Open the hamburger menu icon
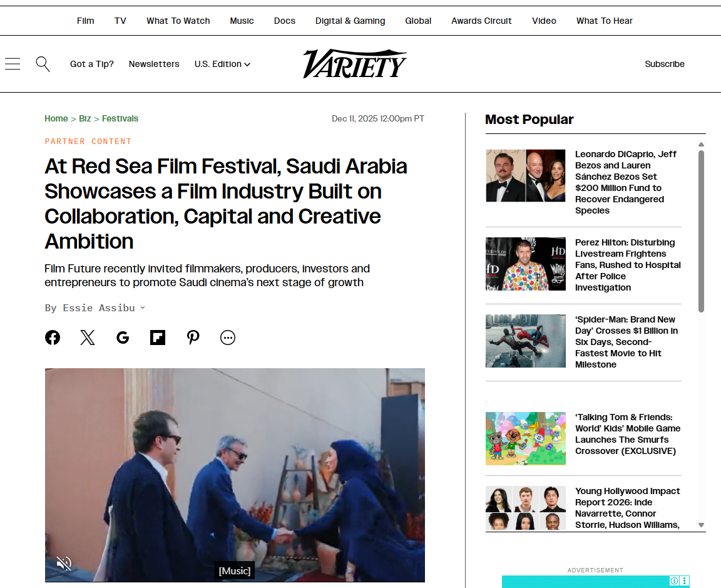721x588 pixels. 13,64
